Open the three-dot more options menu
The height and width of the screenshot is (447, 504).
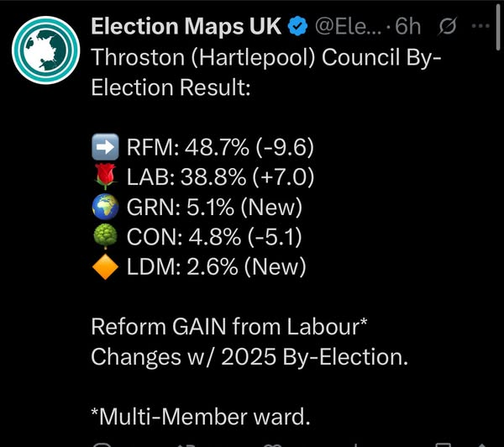(x=480, y=26)
